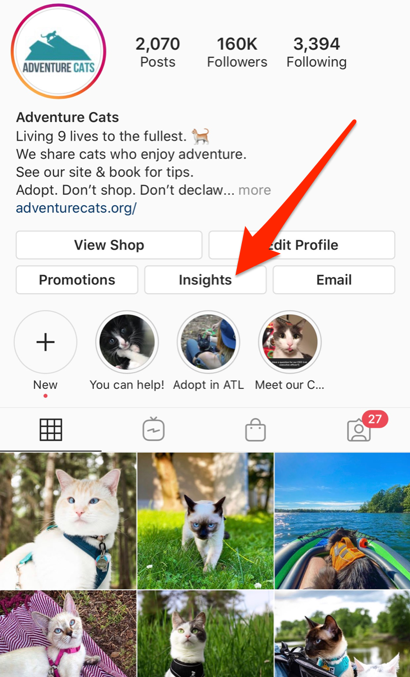Viewport: 410px width, 677px height.
Task: Switch to the IGTV tab icon
Action: [153, 430]
